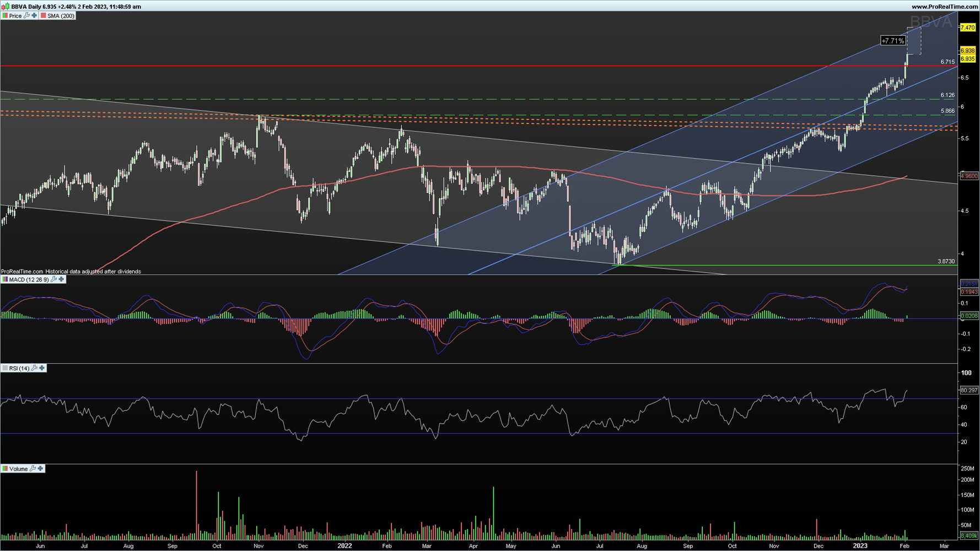Open Volume panel settings wrench icon
The width and height of the screenshot is (980, 551).
(x=33, y=468)
